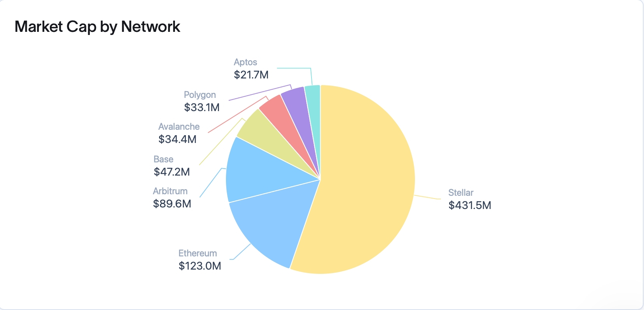Select the Arbitrum label text

coord(170,191)
